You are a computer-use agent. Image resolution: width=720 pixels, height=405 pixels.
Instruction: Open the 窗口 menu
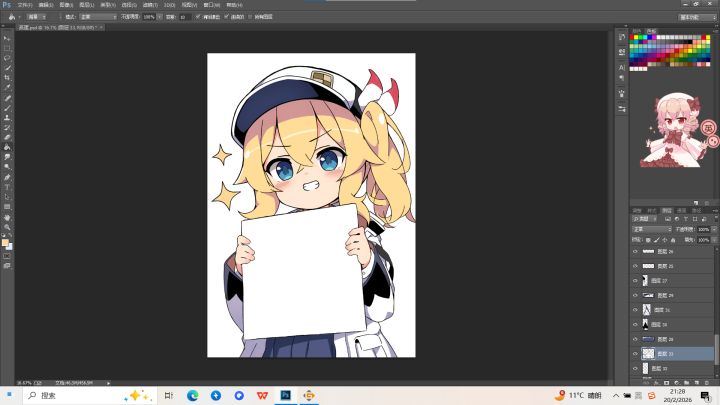coord(212,5)
